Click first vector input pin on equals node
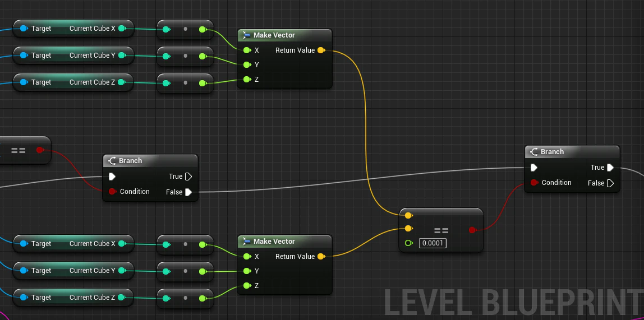The image size is (644, 320). tap(408, 215)
